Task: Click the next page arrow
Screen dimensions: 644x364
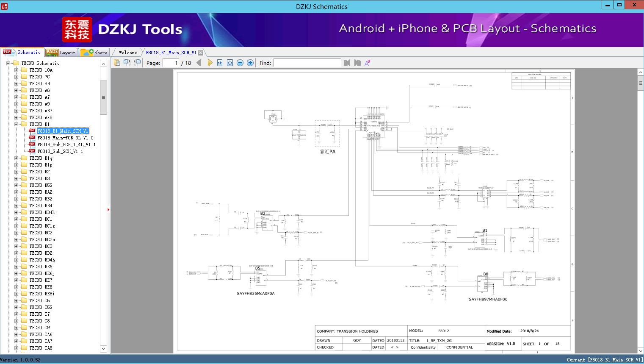Action: tap(210, 63)
